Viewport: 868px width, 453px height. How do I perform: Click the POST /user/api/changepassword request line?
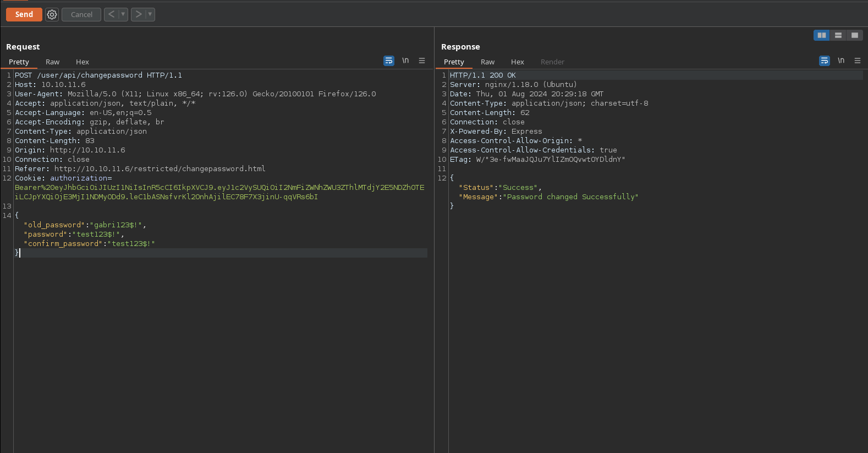point(98,75)
